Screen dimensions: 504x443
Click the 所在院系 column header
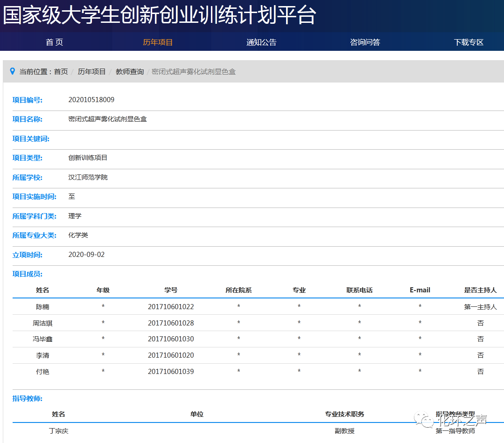coord(238,290)
